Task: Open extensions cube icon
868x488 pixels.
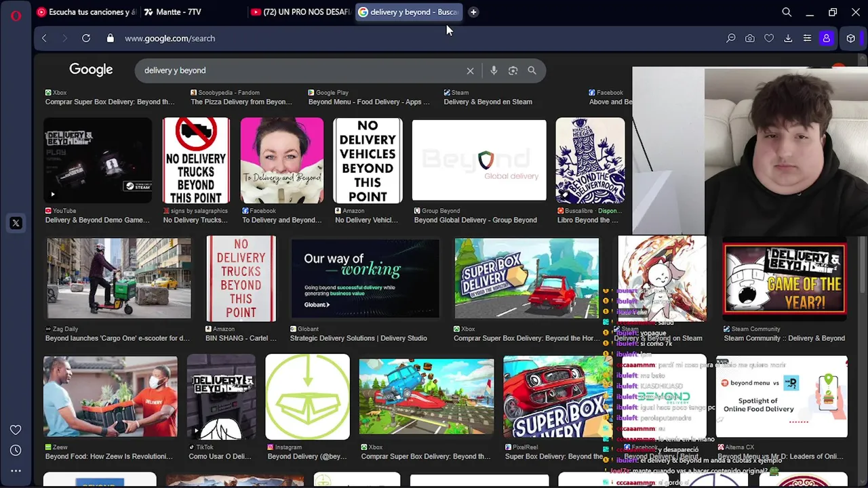Action: (x=851, y=39)
